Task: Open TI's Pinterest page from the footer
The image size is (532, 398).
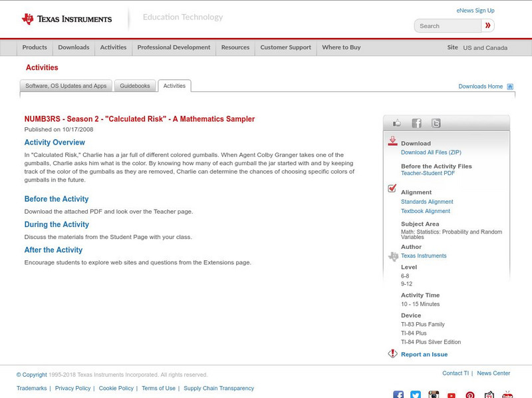Action: coord(469,395)
